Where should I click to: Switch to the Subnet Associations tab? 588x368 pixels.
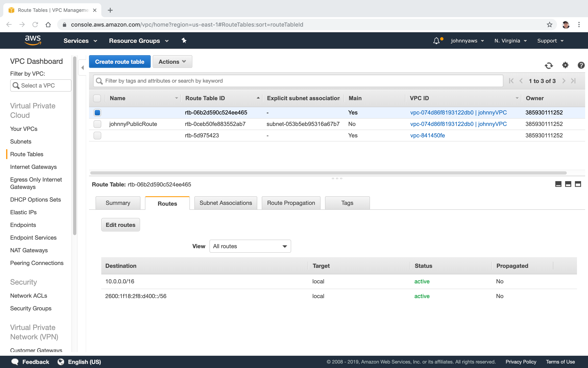(226, 203)
